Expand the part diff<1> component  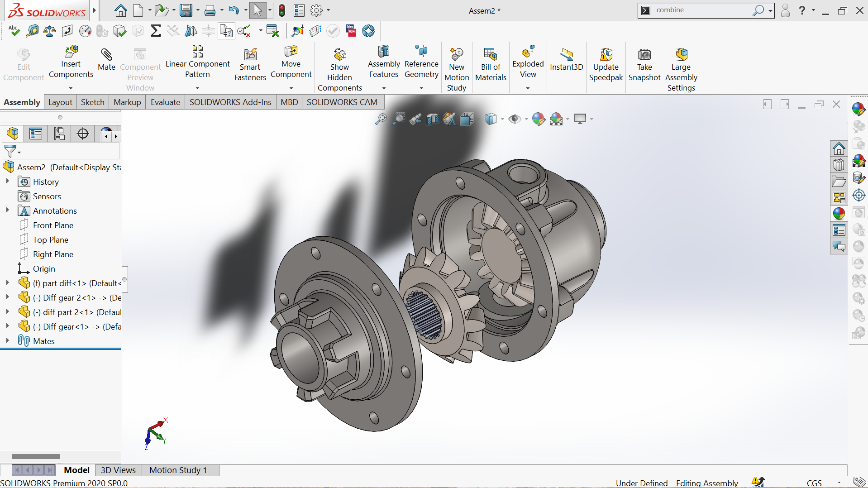point(7,283)
